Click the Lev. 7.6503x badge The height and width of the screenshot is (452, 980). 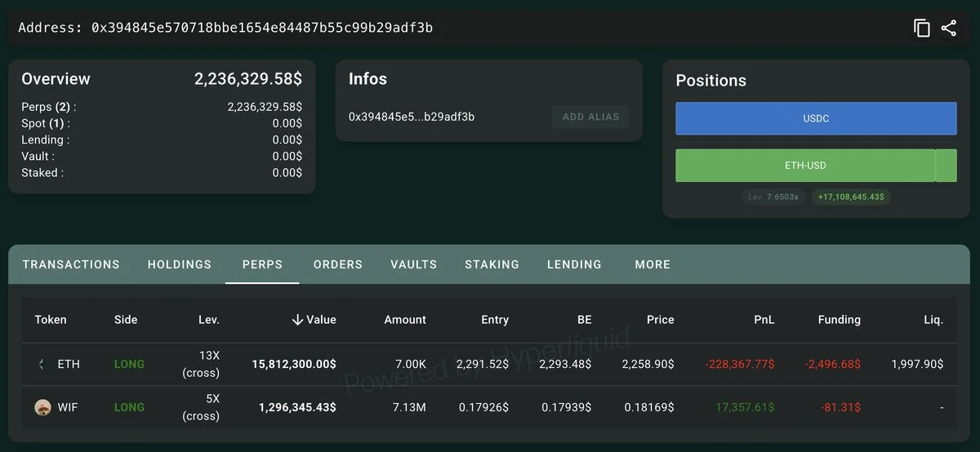pos(774,197)
